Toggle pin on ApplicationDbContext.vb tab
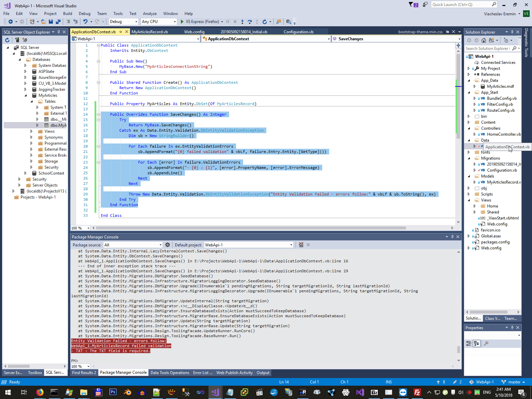 coord(121,32)
